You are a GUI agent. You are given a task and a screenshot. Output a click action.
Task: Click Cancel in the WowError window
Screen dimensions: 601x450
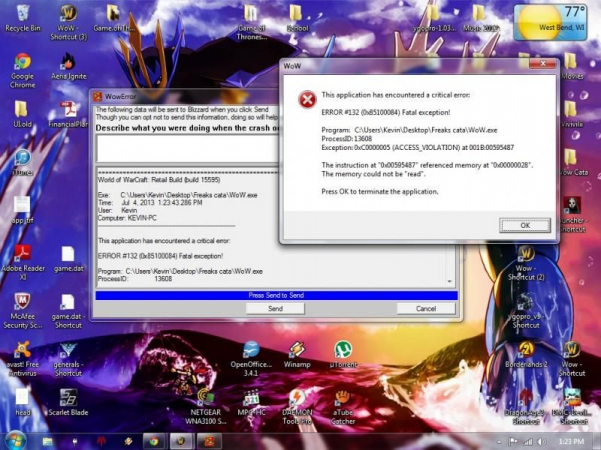point(426,309)
